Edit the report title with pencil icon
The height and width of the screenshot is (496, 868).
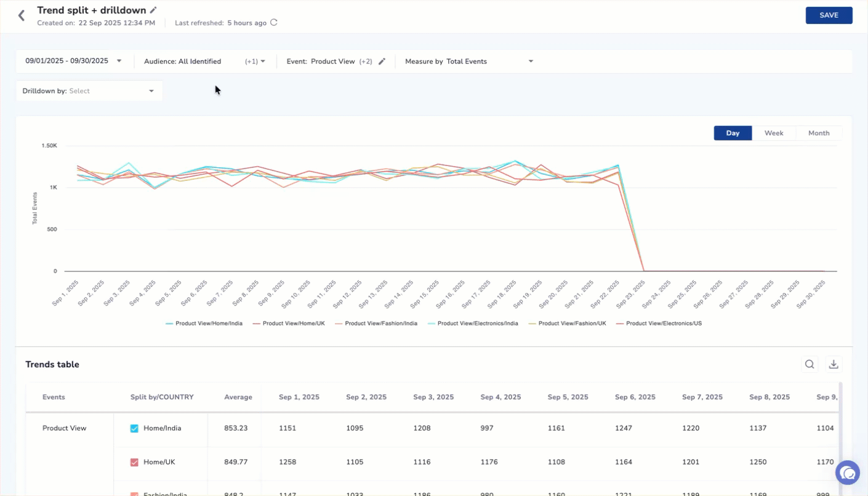click(x=154, y=10)
